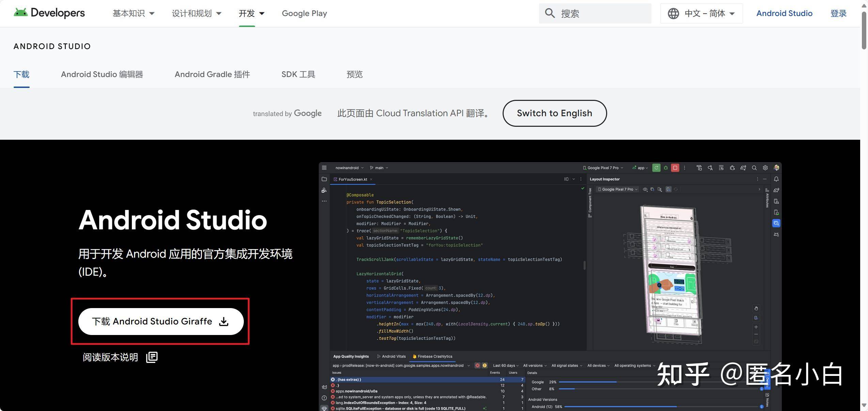Open the Attributes vertical tab

point(767,198)
